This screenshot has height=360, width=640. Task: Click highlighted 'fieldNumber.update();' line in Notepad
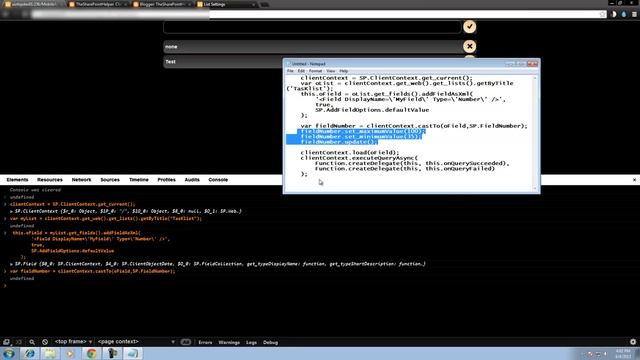tap(338, 142)
